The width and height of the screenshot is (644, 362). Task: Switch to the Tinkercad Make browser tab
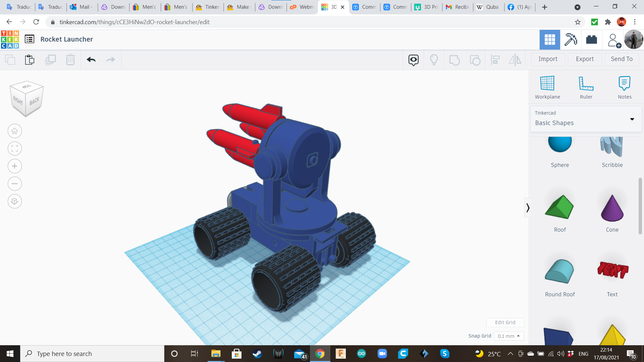point(239,7)
